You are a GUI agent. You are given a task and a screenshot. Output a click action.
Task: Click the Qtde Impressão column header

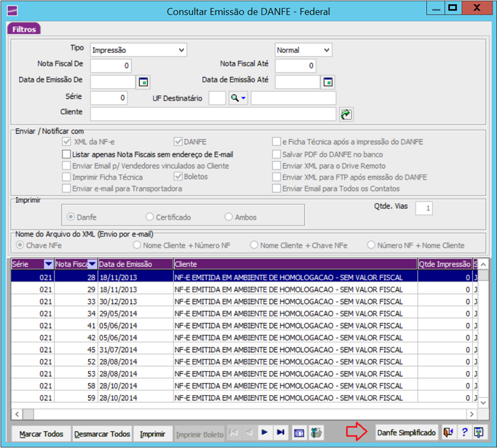click(445, 264)
